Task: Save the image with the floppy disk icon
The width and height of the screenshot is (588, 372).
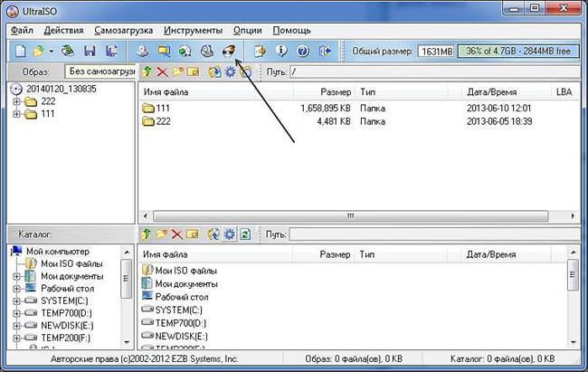Action: (x=90, y=51)
